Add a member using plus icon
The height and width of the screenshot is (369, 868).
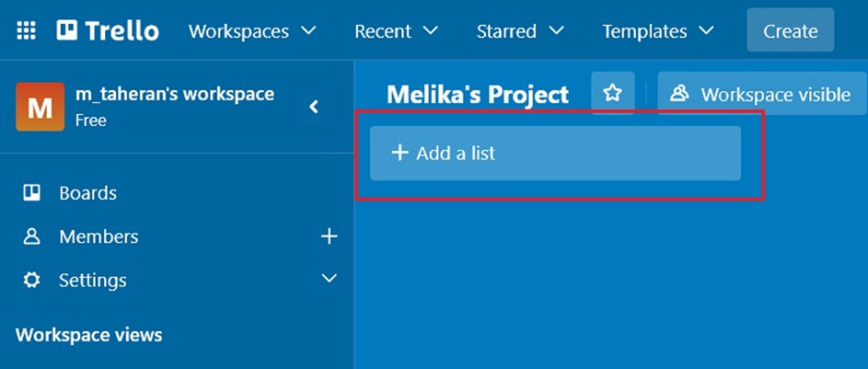(x=329, y=236)
